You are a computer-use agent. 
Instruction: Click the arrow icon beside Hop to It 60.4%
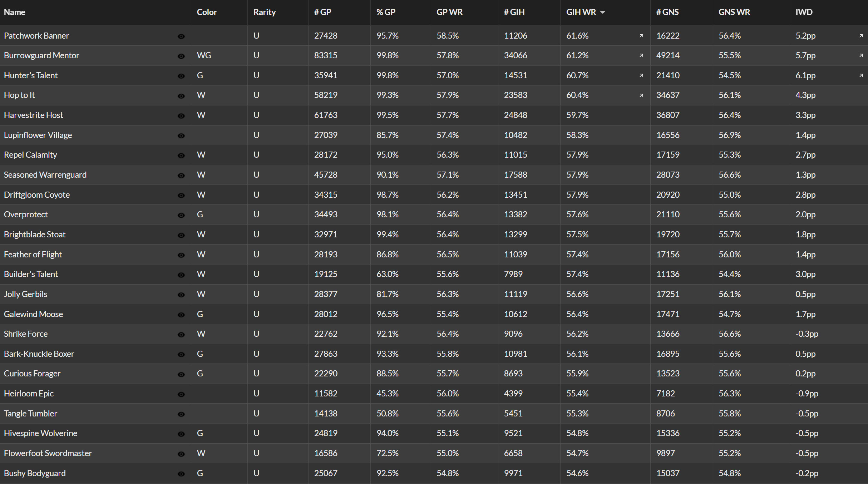641,95
